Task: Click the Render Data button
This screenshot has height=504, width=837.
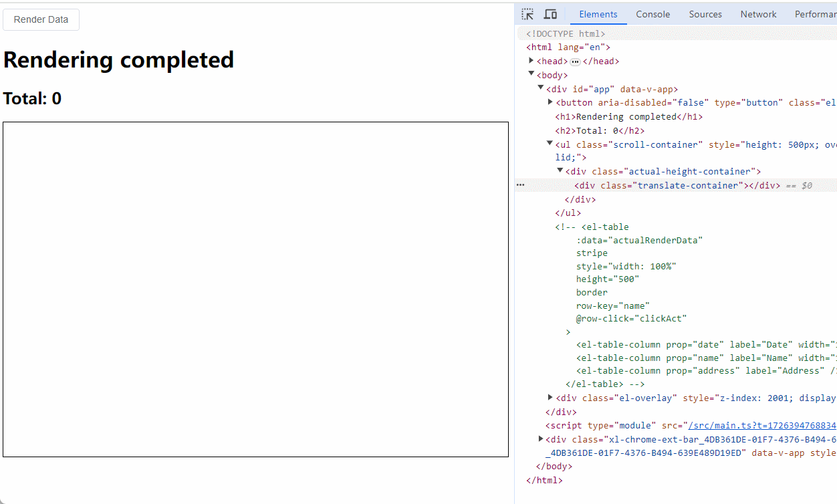Action: click(x=41, y=19)
